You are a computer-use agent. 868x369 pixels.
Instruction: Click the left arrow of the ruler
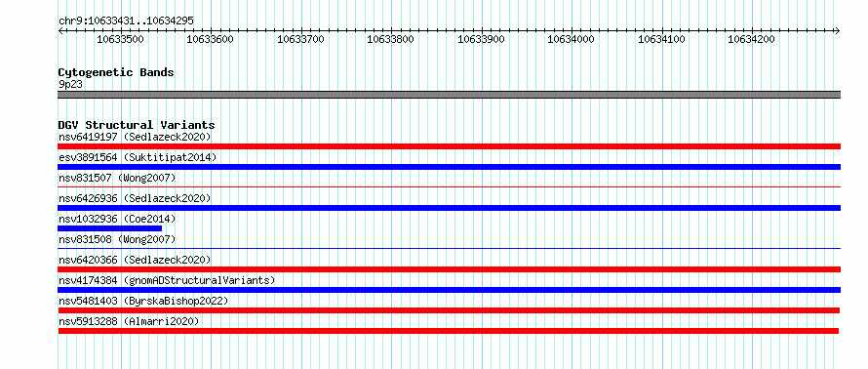(x=60, y=31)
